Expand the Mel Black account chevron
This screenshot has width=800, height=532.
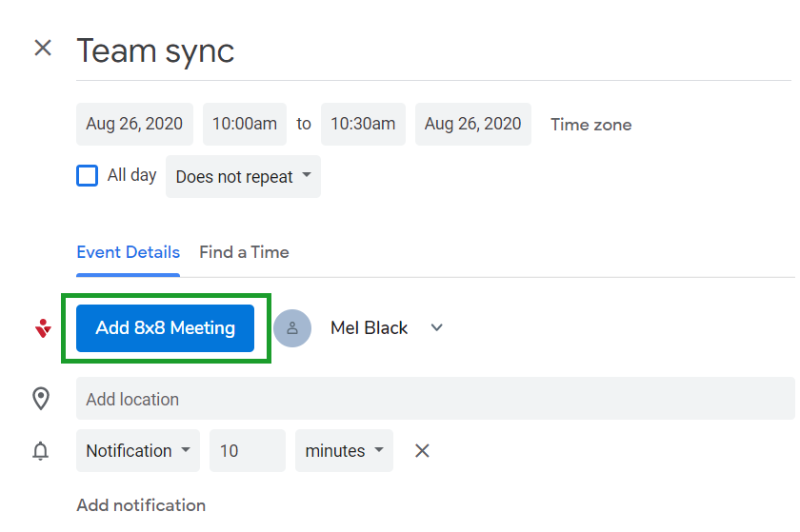pos(437,327)
